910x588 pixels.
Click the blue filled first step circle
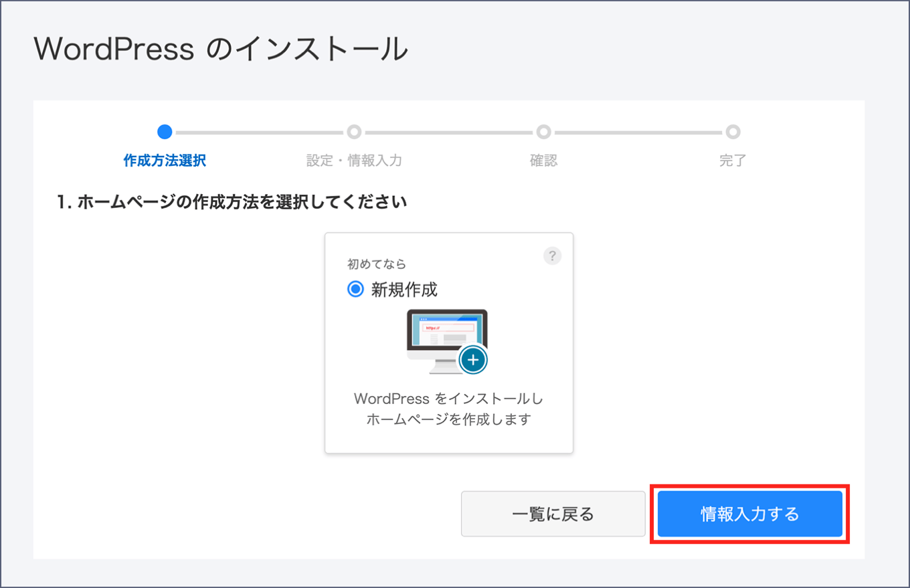pyautogui.click(x=165, y=132)
